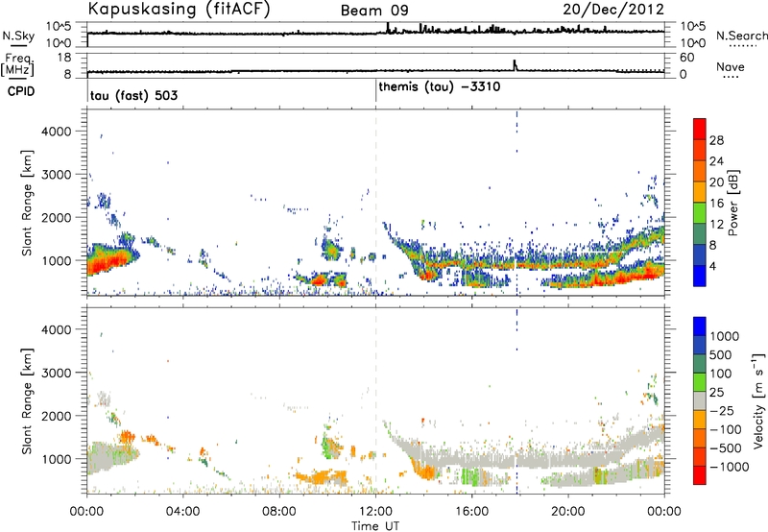Click the '28' tick on the power colorbar
The width and height of the screenshot is (768, 532).
click(x=716, y=140)
